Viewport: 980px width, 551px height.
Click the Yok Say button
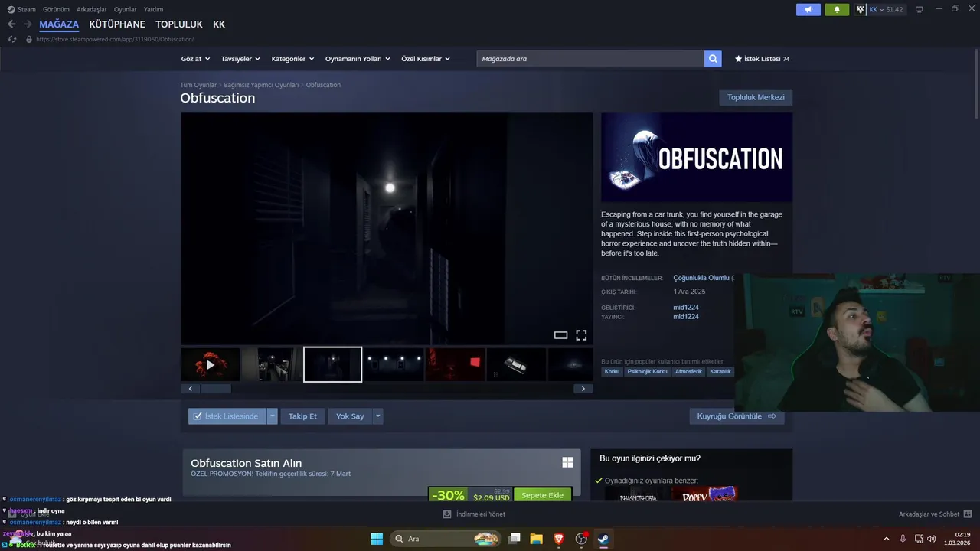[350, 416]
